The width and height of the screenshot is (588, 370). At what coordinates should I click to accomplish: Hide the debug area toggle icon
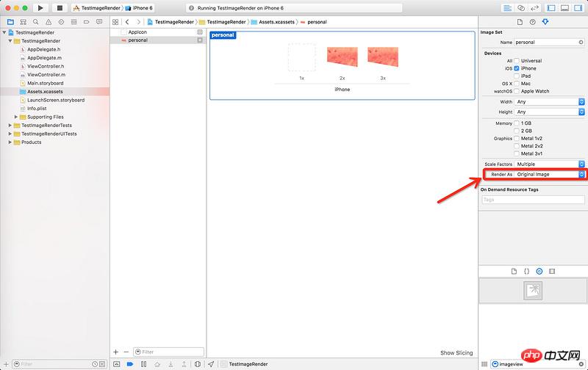tap(117, 364)
